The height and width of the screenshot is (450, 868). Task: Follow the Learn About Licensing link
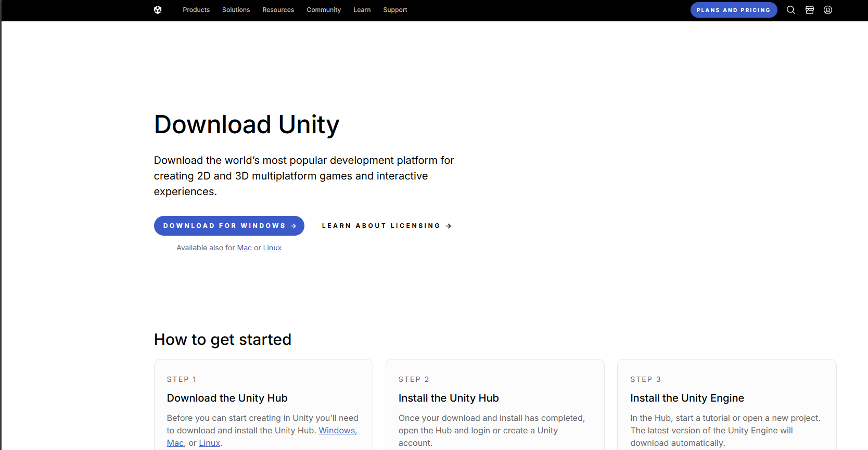click(x=387, y=226)
